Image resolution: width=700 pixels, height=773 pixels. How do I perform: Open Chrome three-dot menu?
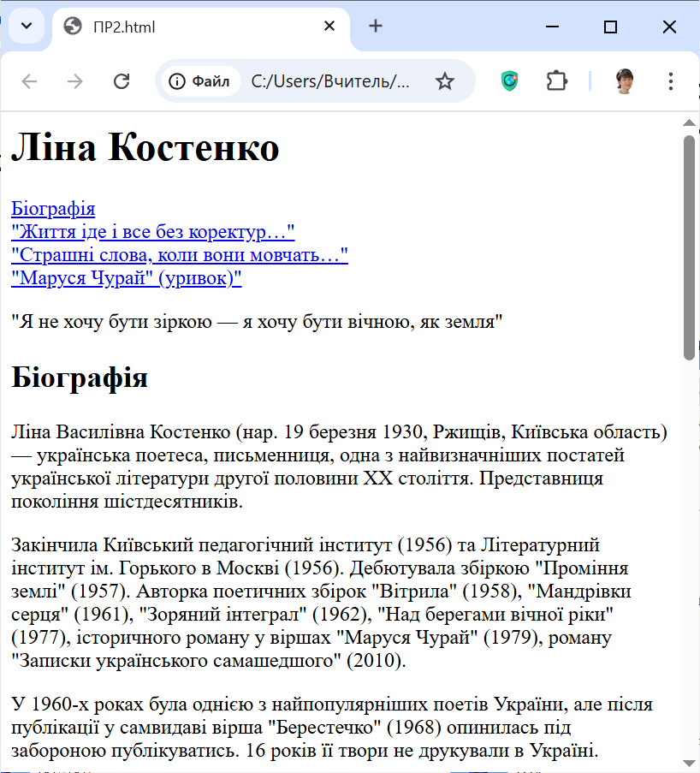pos(670,81)
